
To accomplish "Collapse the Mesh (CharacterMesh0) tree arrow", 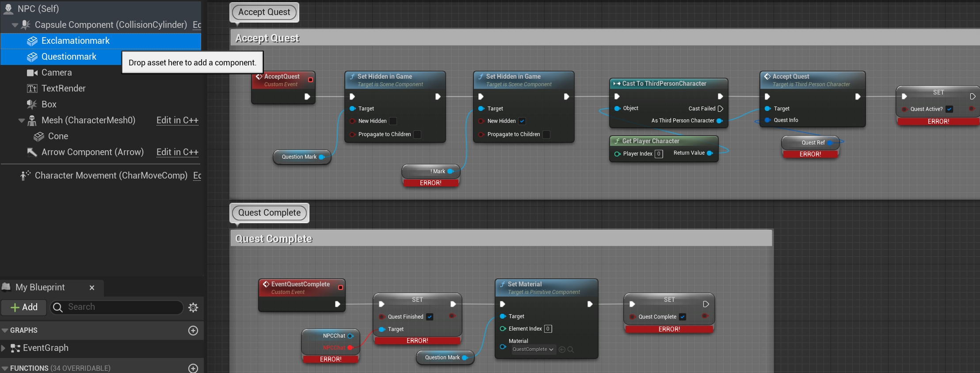I will pos(22,121).
